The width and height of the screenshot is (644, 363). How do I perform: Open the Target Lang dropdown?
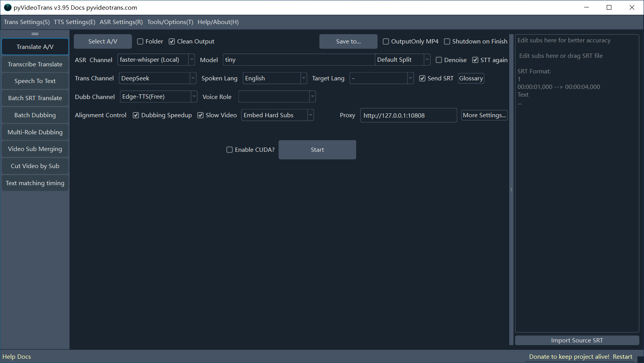410,78
